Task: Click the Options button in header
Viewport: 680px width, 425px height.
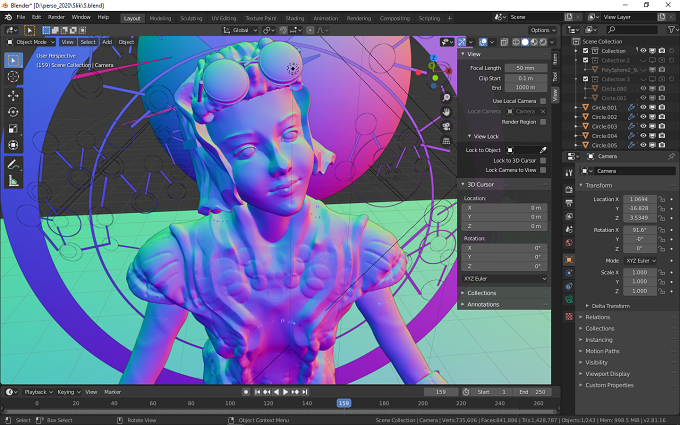Action: click(543, 30)
